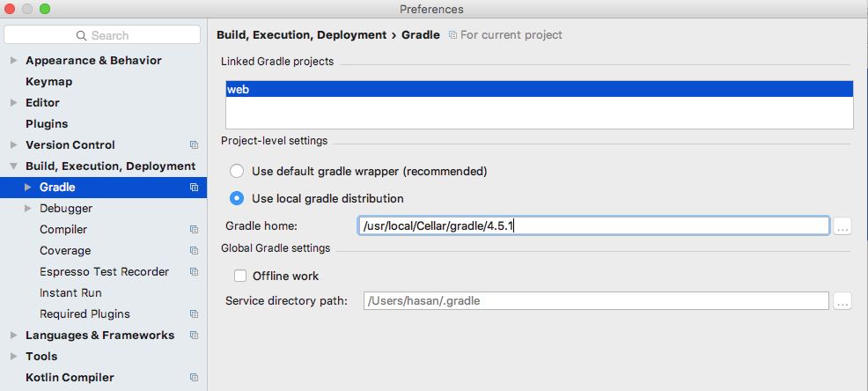
Task: Click the magnifier icon in the search field
Action: pos(81,35)
